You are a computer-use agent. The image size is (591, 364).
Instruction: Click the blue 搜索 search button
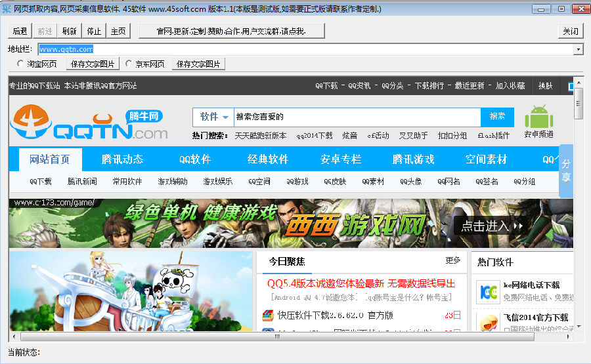pos(497,117)
